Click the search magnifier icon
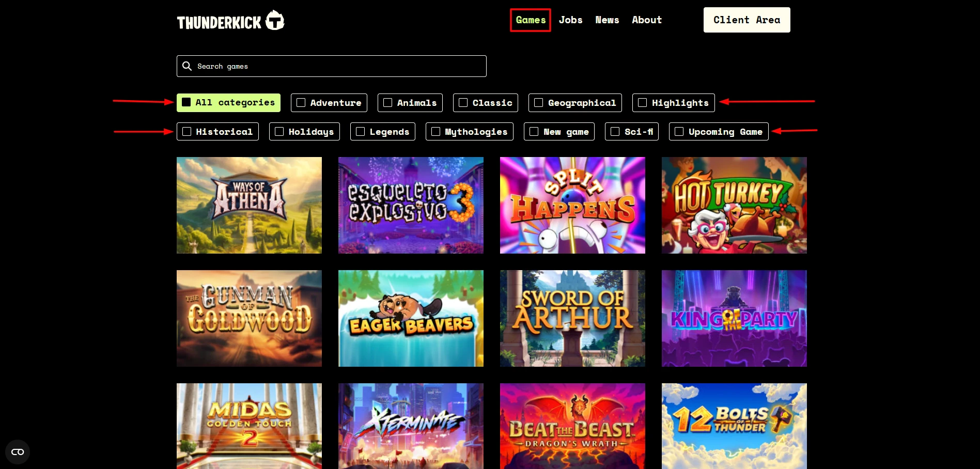The image size is (980, 469). (x=187, y=66)
